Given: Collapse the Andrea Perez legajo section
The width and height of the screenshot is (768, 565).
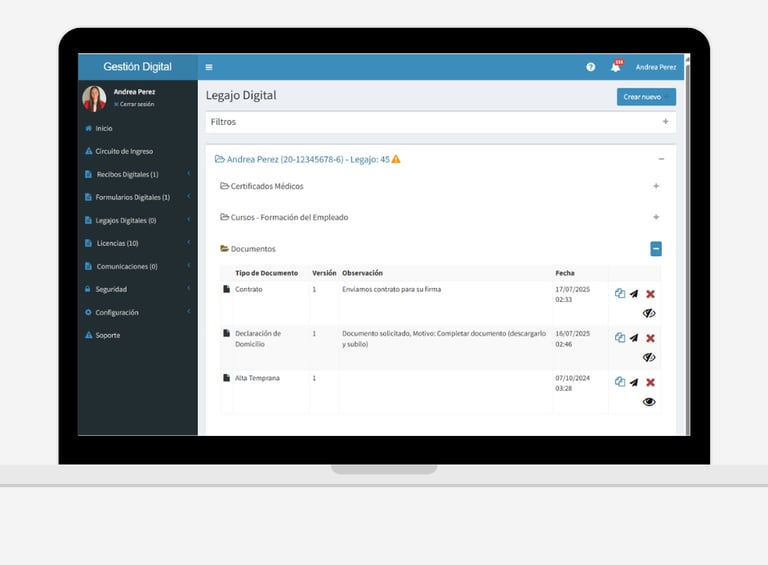Looking at the screenshot, I should coord(661,159).
